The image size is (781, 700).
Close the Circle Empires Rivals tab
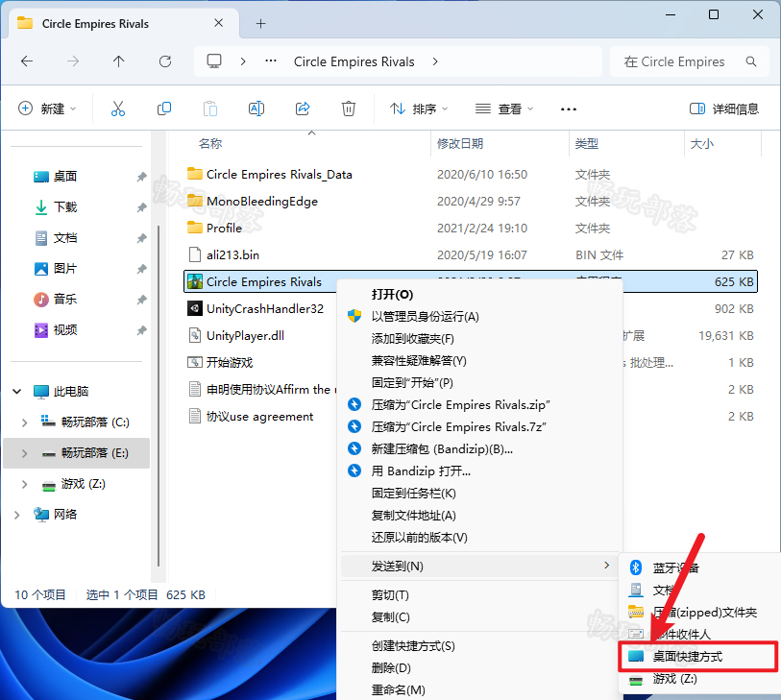point(218,23)
